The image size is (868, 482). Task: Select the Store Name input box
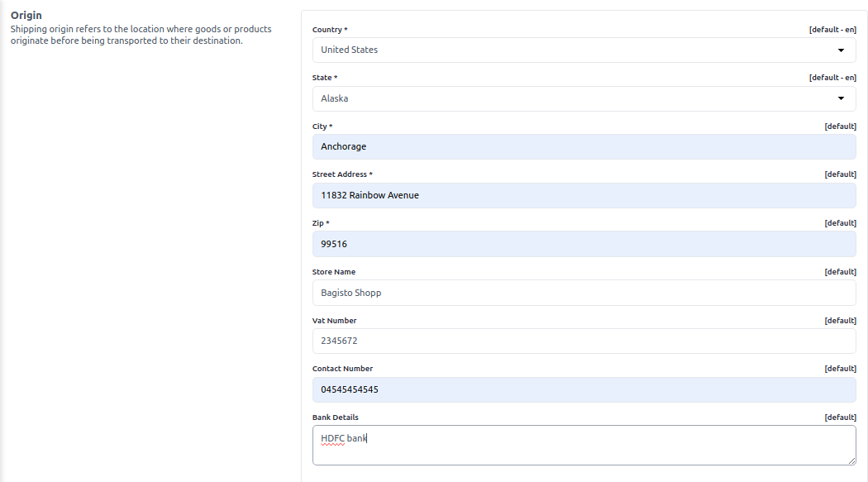(x=584, y=293)
